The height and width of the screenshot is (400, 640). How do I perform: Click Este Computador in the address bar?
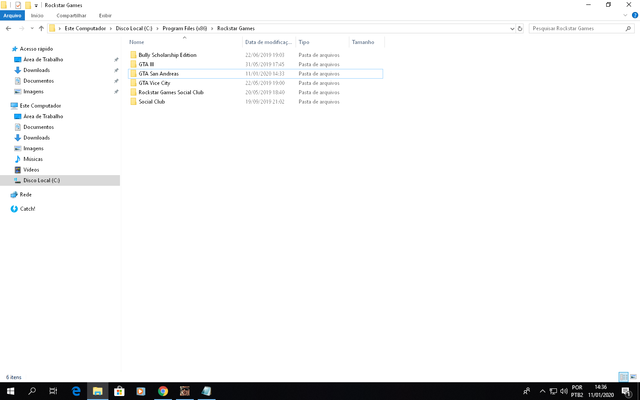(85, 29)
